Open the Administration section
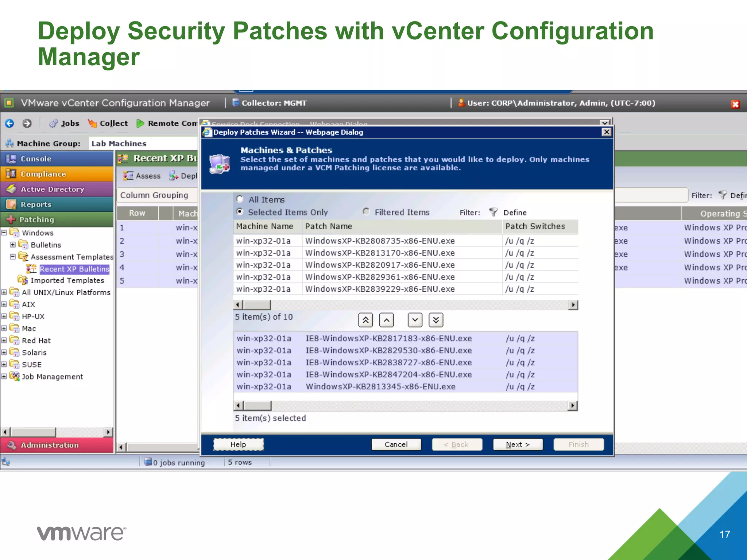The width and height of the screenshot is (747, 560). pos(57,445)
